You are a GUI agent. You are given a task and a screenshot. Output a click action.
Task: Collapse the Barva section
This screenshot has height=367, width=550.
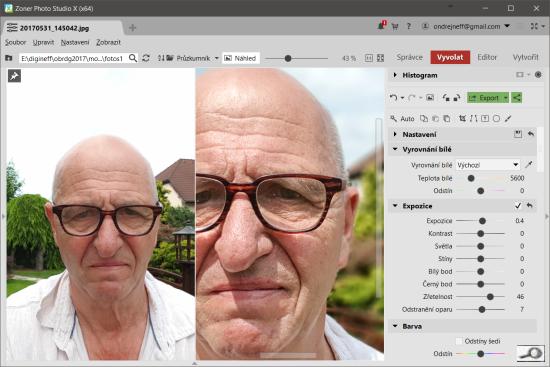click(x=395, y=326)
